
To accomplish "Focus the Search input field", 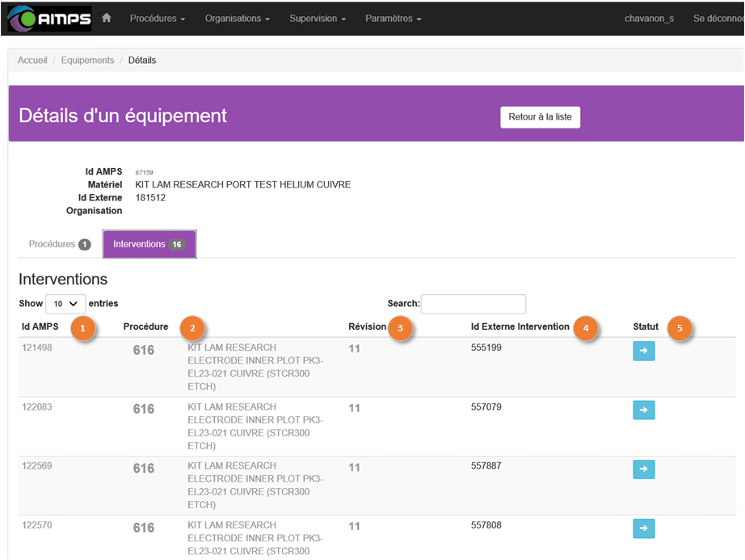I will pos(474,304).
